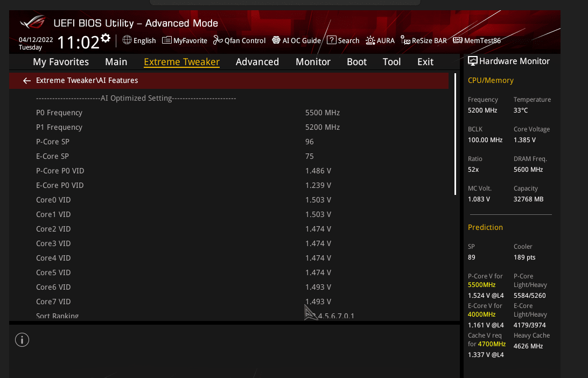Screen dimensions: 588x378
Task: Switch to the Main tab
Action: click(116, 62)
